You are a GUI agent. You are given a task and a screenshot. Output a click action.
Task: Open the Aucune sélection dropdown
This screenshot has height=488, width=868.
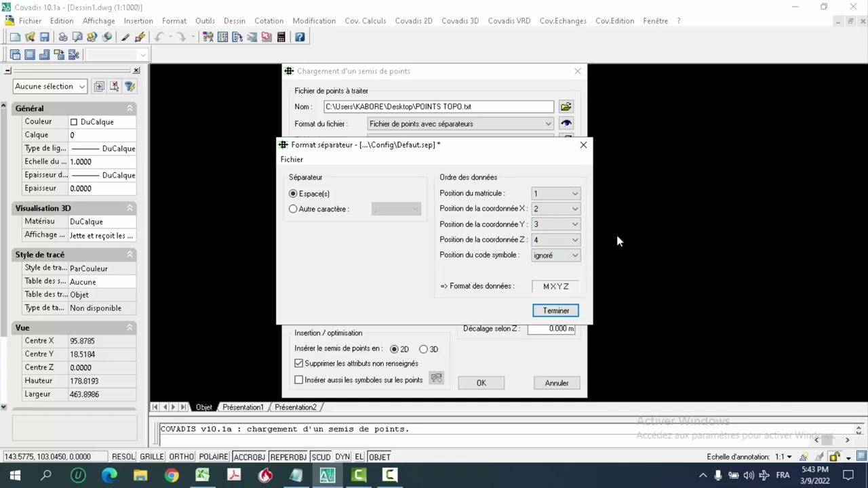[x=50, y=86]
